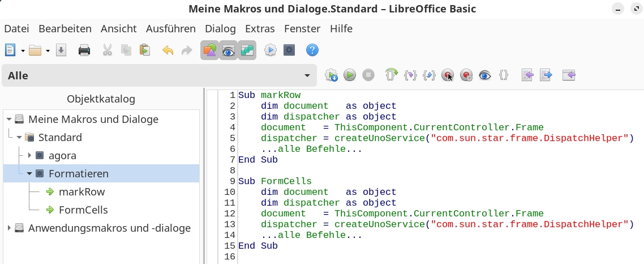This screenshot has height=264, width=644.
Task: Click the Objektkatalog panel heading
Action: pos(101,99)
